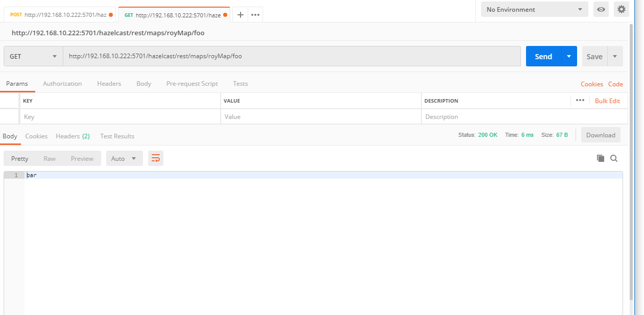Screen dimensions: 644x315
Task: Open the Auto format dropdown
Action: coord(124,158)
